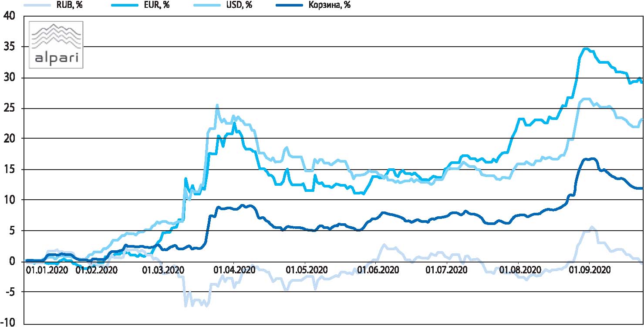The image size is (644, 327).
Task: Click the 01.08.2020 date label
Action: click(520, 270)
